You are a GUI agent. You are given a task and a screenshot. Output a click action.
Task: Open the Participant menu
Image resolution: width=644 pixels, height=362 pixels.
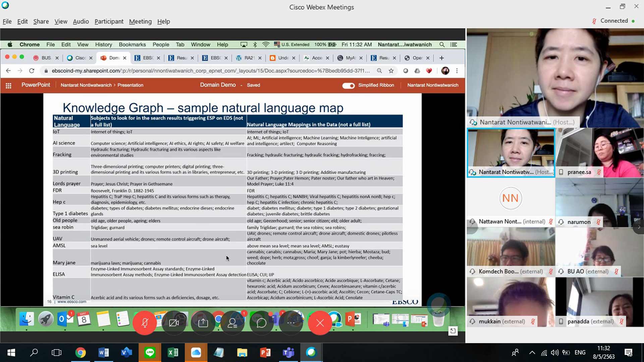point(109,21)
